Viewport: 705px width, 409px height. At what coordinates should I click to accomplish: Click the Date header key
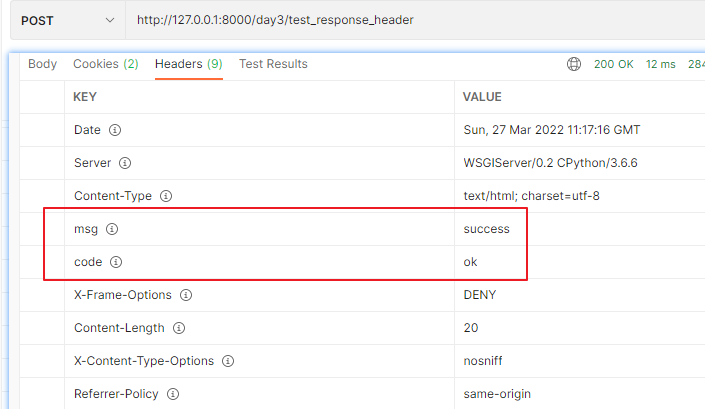tap(87, 130)
